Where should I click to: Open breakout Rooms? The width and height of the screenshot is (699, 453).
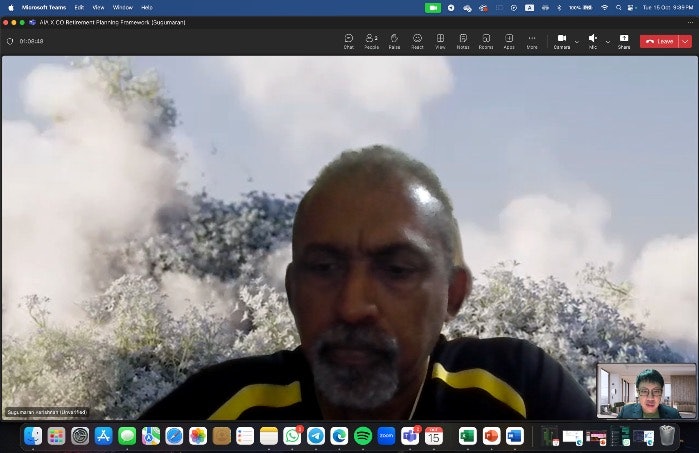tap(486, 41)
